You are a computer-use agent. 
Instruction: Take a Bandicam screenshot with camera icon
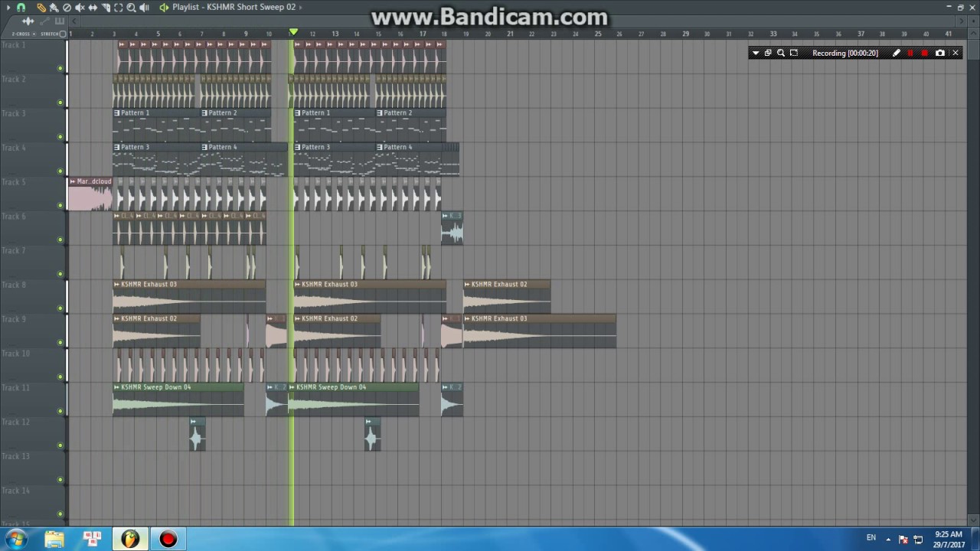coord(940,53)
